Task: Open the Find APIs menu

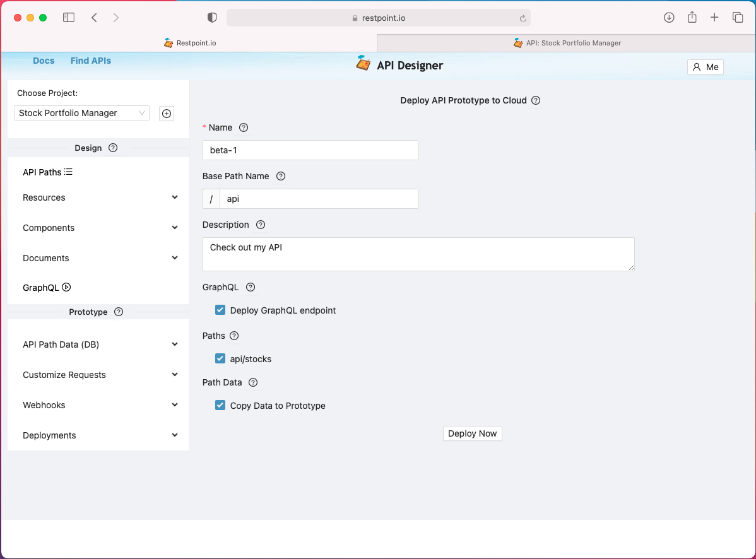Action: coord(90,61)
